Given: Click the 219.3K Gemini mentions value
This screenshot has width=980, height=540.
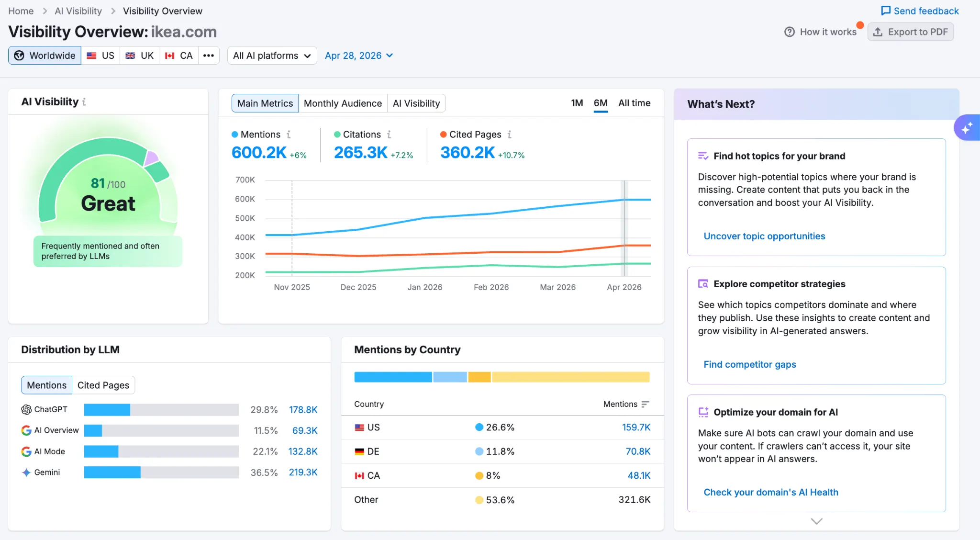Looking at the screenshot, I should (303, 472).
